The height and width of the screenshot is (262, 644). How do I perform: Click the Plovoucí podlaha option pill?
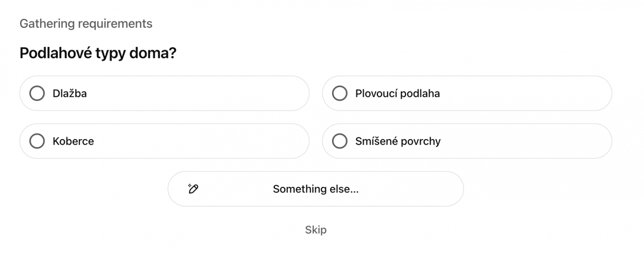(467, 93)
